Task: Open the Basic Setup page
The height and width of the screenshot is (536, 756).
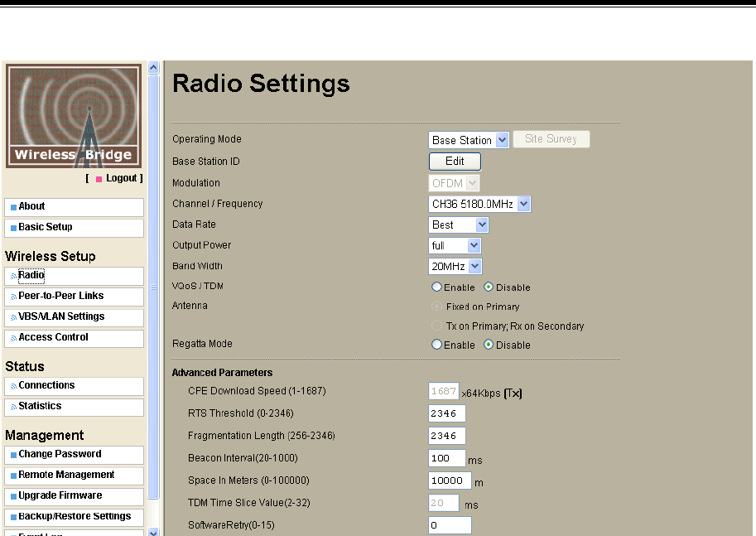Action: pos(74,228)
